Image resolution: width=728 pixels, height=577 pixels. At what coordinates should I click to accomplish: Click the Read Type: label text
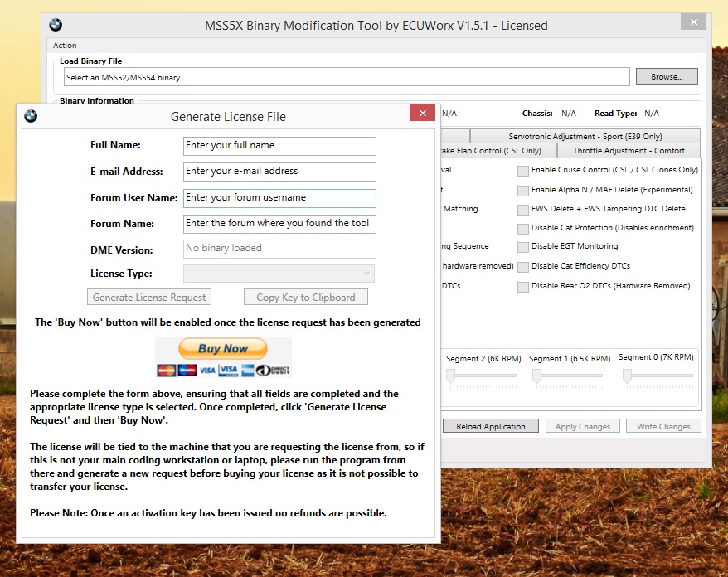(615, 114)
